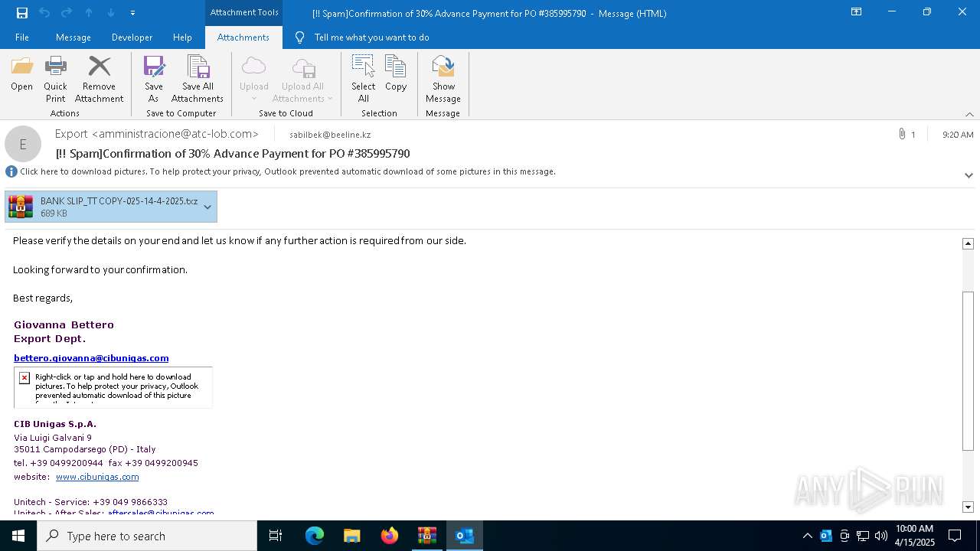Viewport: 980px width, 551px height.
Task: Switch to the Developer tab
Action: pos(132,37)
